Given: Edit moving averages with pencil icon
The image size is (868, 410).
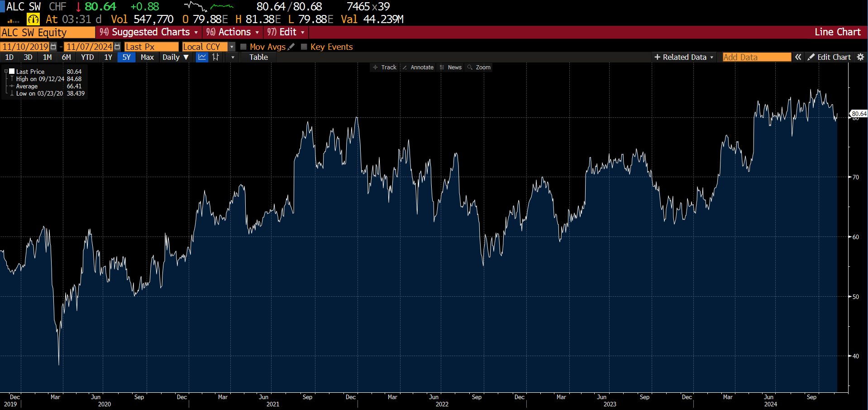Looking at the screenshot, I should click(291, 47).
